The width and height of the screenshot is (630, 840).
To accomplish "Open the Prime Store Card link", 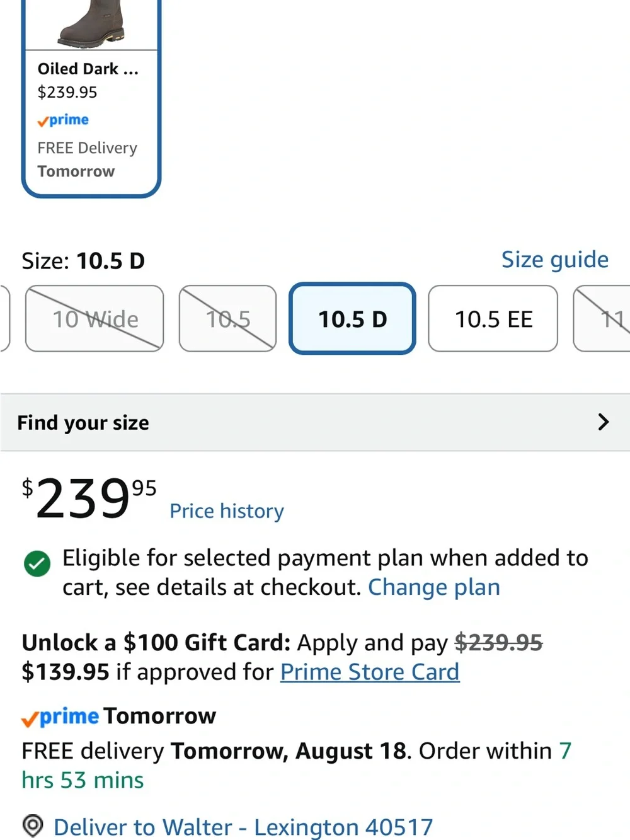I will [370, 672].
